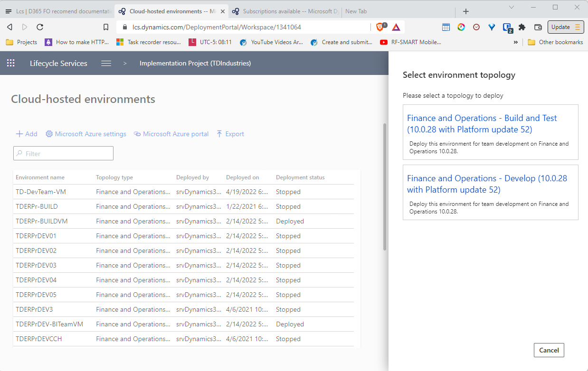Screen dimensions: 588x371
Task: Cancel the topology selection panel
Action: pyautogui.click(x=549, y=350)
